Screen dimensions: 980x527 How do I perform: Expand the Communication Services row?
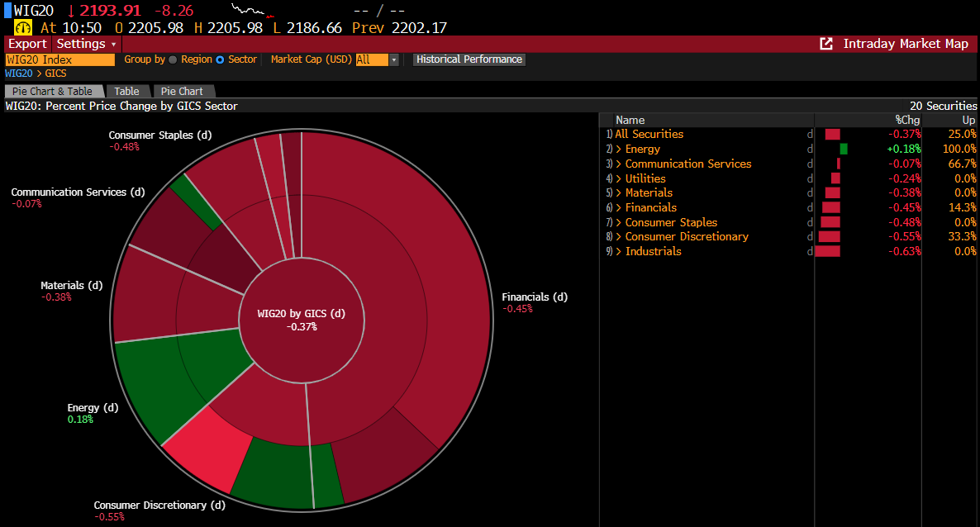(618, 164)
